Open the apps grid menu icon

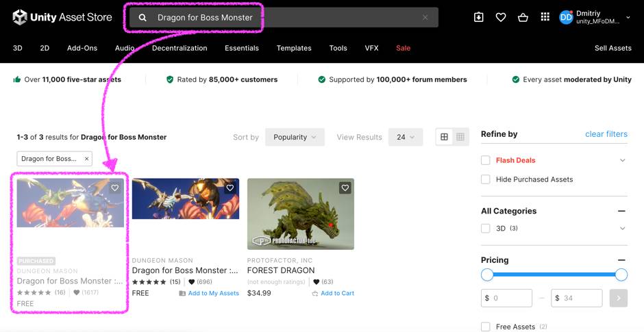click(x=545, y=17)
